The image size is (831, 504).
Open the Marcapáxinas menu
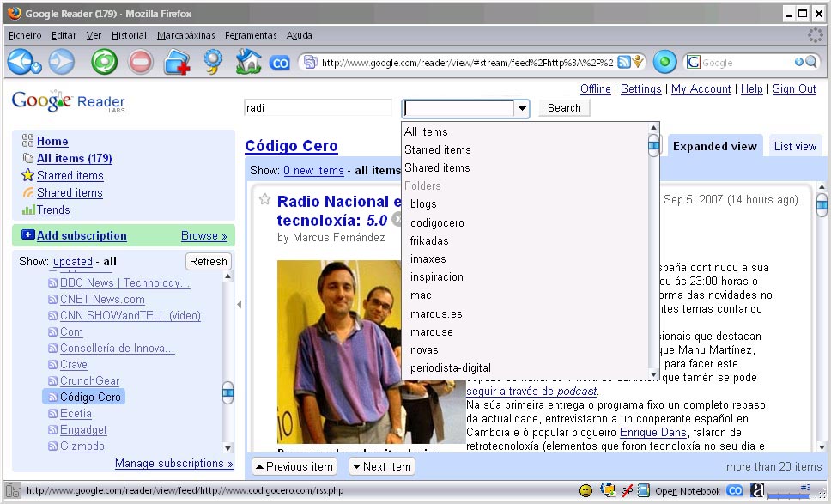[x=186, y=35]
